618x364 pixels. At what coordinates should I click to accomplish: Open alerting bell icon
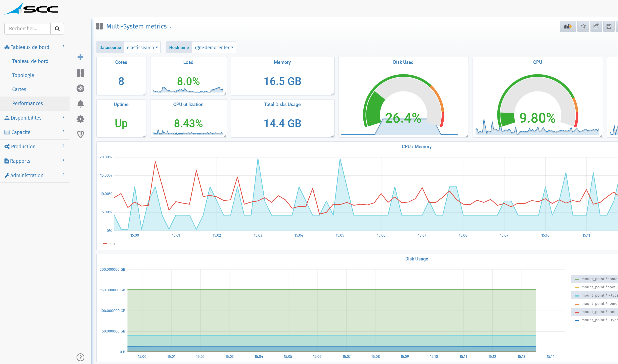coord(80,104)
